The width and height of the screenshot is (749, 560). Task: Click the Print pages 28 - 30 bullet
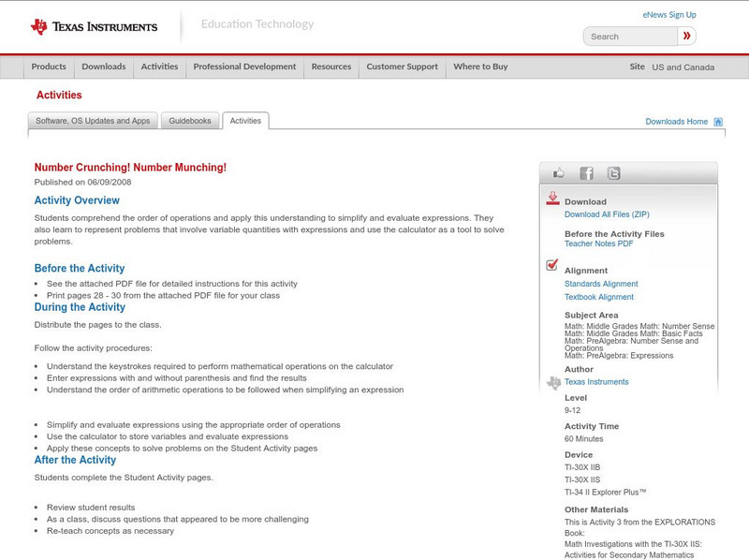tap(163, 296)
